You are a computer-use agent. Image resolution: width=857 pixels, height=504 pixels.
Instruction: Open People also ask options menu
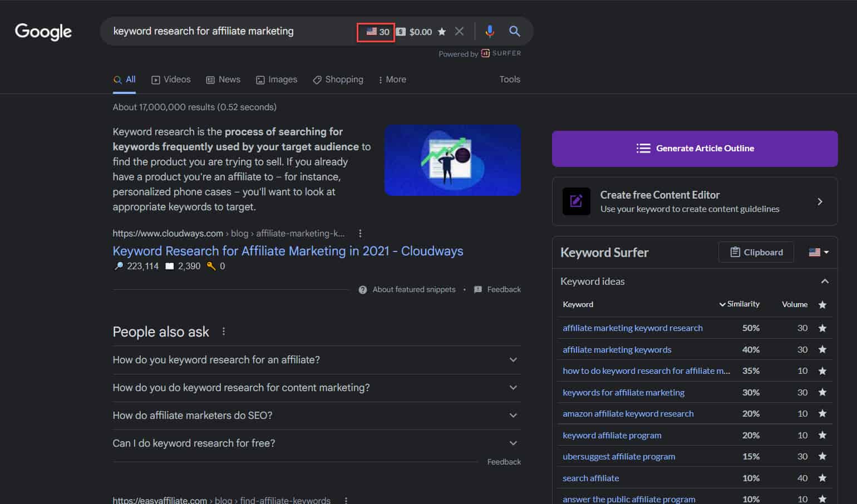224,332
